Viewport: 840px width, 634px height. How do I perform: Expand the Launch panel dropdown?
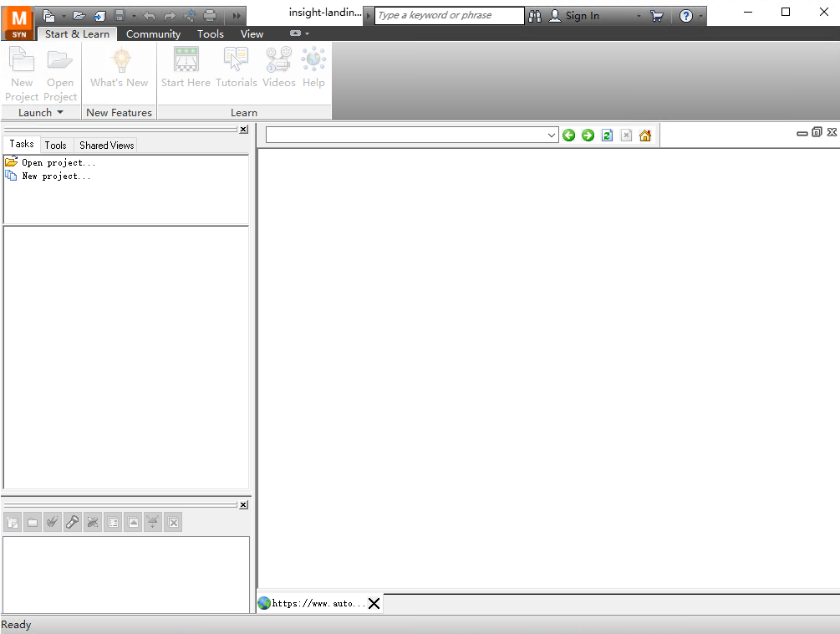(60, 112)
